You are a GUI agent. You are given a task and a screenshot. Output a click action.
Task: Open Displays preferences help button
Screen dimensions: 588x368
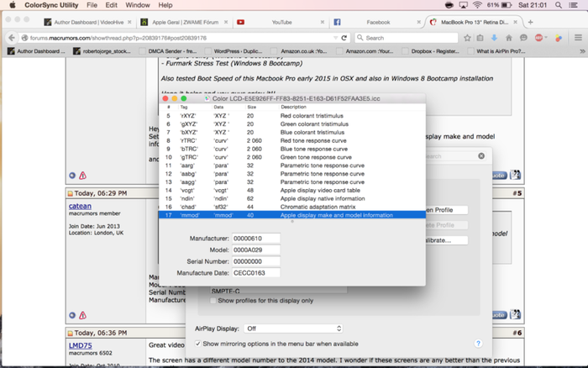[x=478, y=344]
